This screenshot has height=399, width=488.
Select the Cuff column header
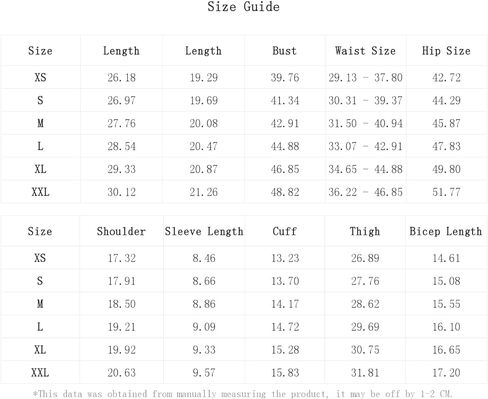[284, 231]
